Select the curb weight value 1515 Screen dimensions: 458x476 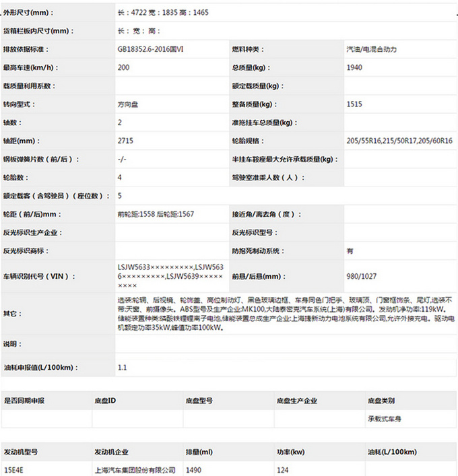click(354, 104)
